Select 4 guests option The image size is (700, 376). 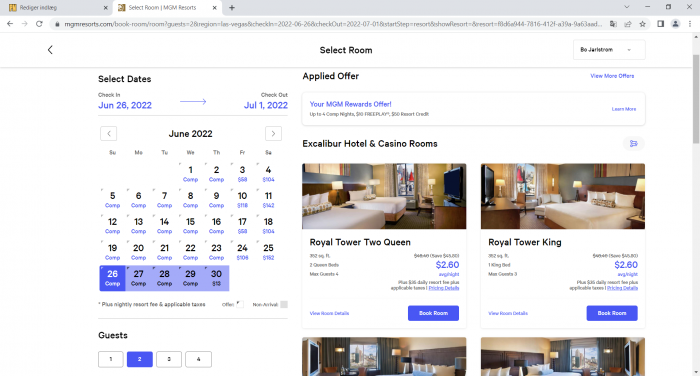point(198,359)
